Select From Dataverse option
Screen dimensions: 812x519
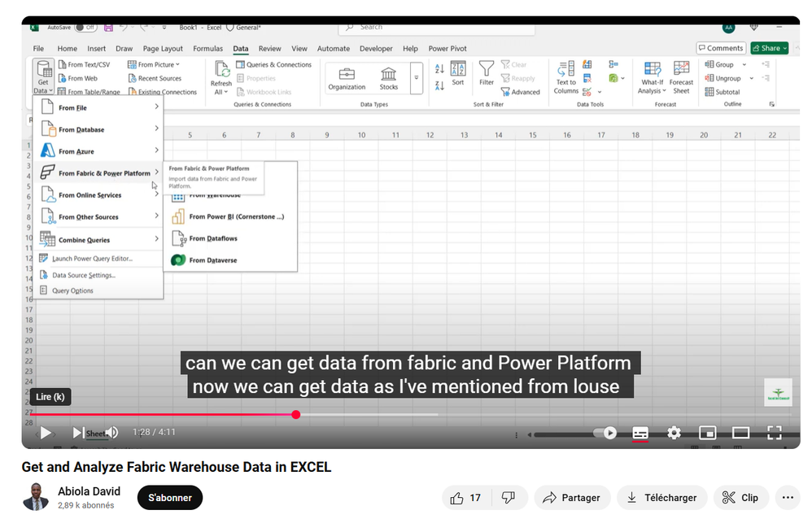230,260
